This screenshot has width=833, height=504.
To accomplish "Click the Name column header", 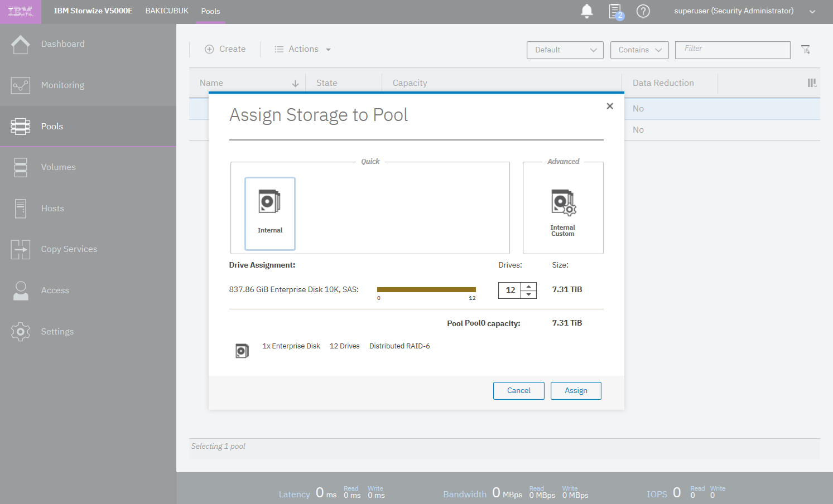I will tap(211, 83).
